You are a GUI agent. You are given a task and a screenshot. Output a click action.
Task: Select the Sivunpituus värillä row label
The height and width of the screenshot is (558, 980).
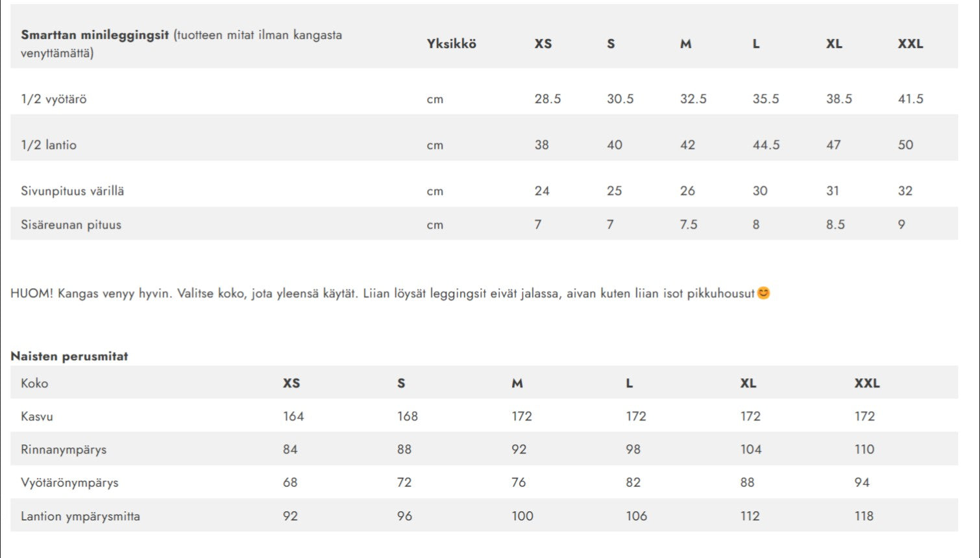pyautogui.click(x=73, y=191)
